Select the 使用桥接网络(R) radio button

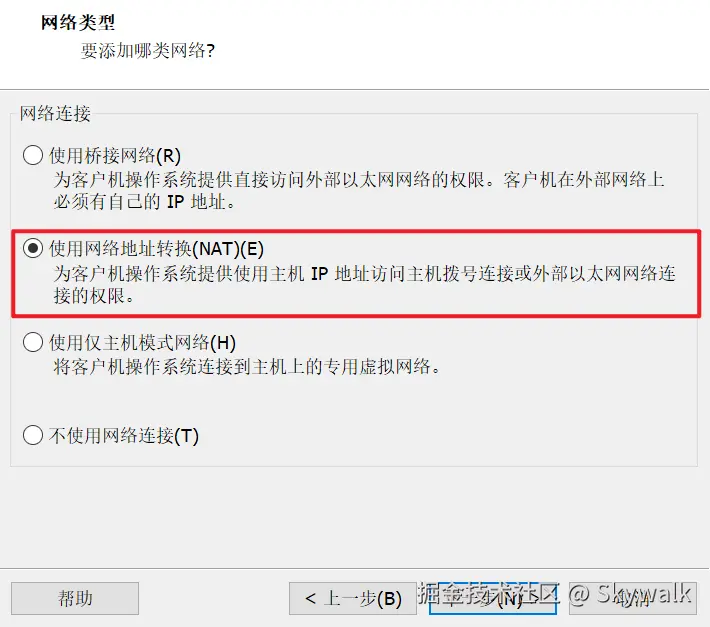pyautogui.click(x=33, y=155)
